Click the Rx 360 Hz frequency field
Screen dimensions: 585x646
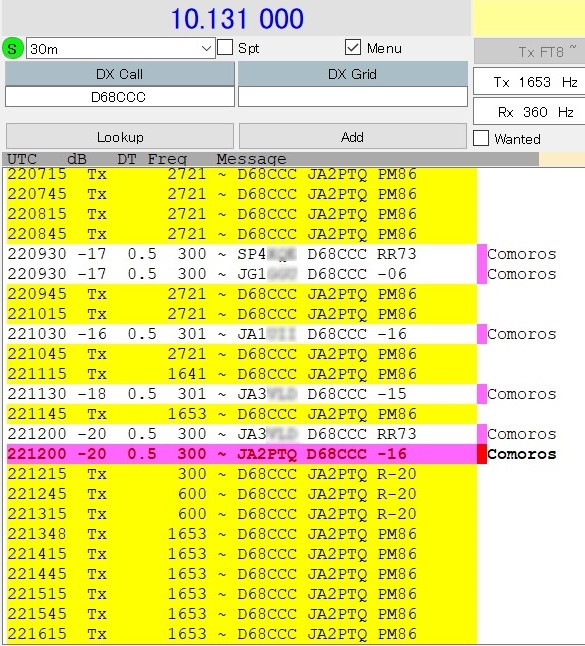point(530,112)
